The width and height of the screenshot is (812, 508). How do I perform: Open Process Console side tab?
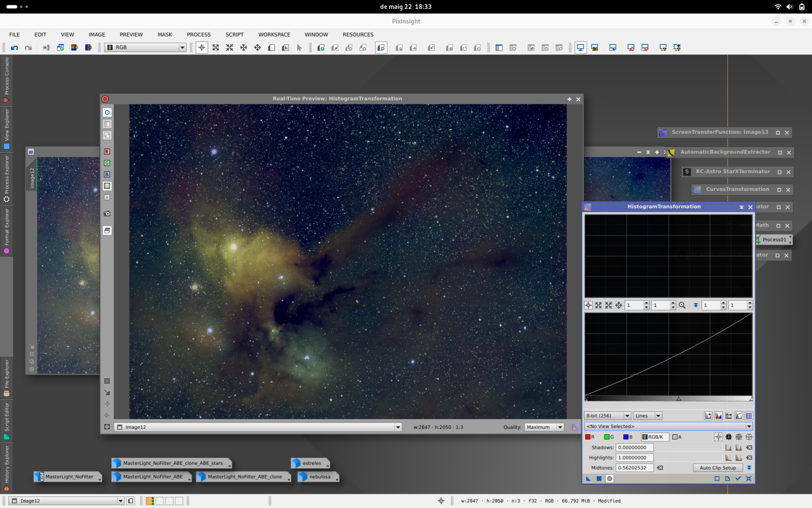pyautogui.click(x=6, y=79)
